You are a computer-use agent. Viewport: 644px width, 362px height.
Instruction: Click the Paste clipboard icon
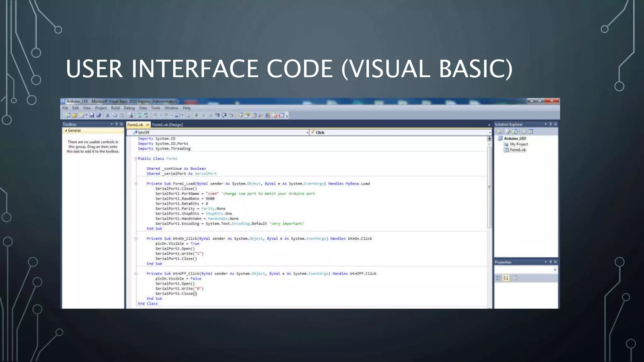(122, 115)
